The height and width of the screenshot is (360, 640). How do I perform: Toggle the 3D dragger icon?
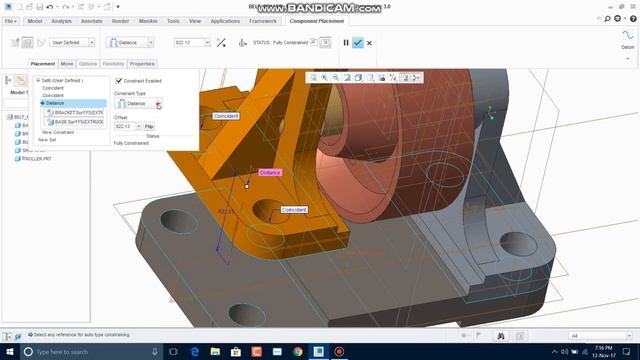[x=242, y=42]
